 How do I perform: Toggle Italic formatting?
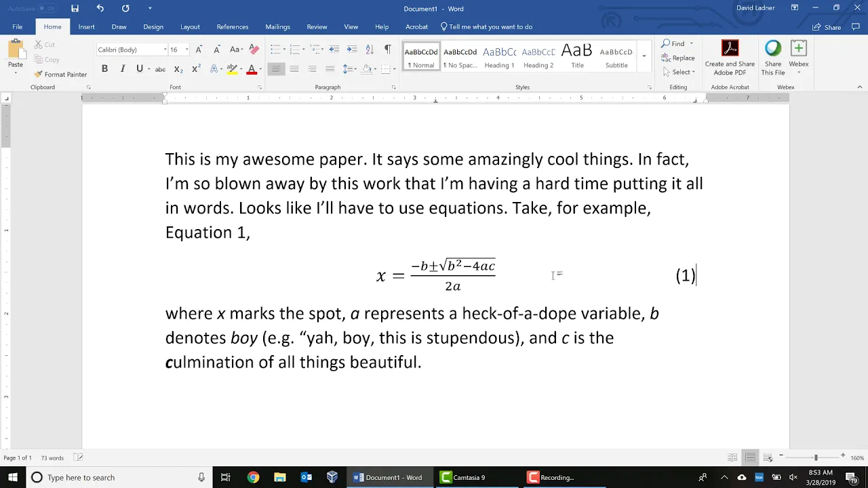122,69
